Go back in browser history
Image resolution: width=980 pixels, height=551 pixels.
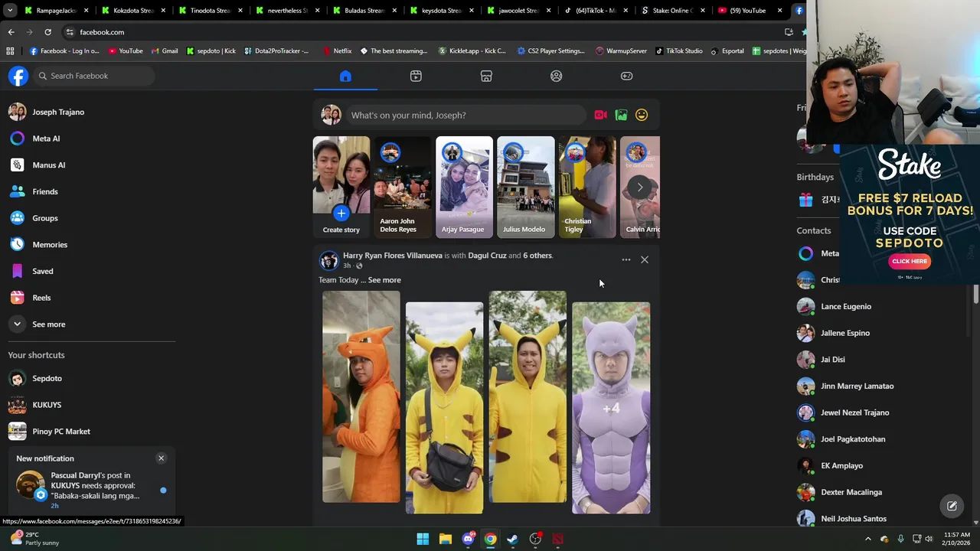click(x=11, y=32)
